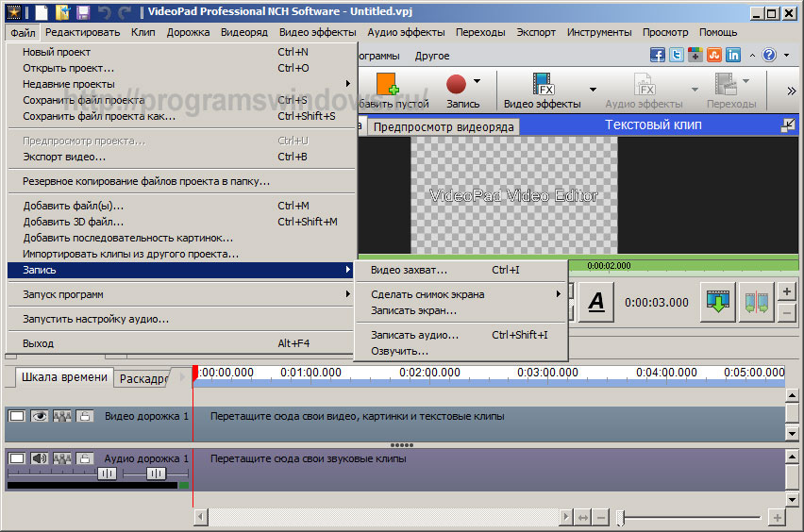Toggle group people icon on Аудио дорожка 1

[62, 458]
